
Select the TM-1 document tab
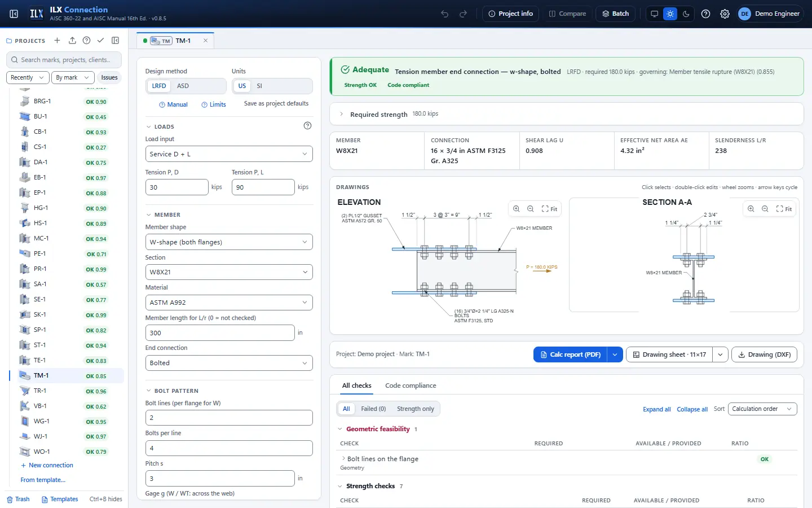[175, 41]
